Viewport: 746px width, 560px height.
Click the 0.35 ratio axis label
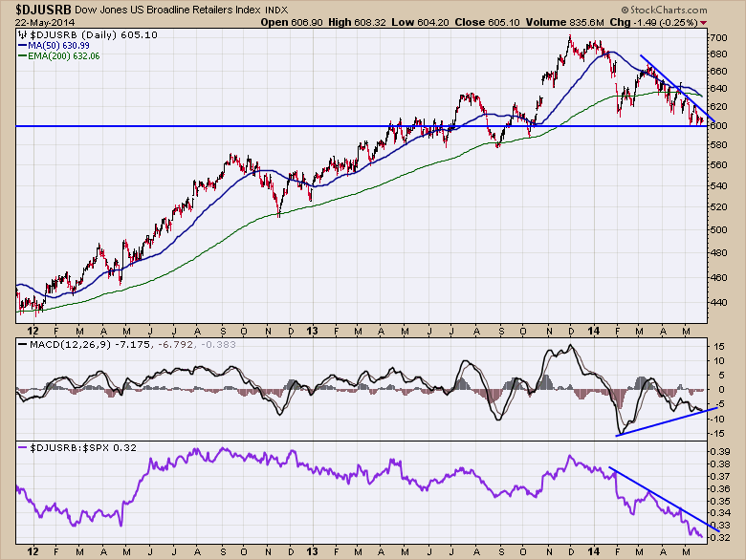720,501
